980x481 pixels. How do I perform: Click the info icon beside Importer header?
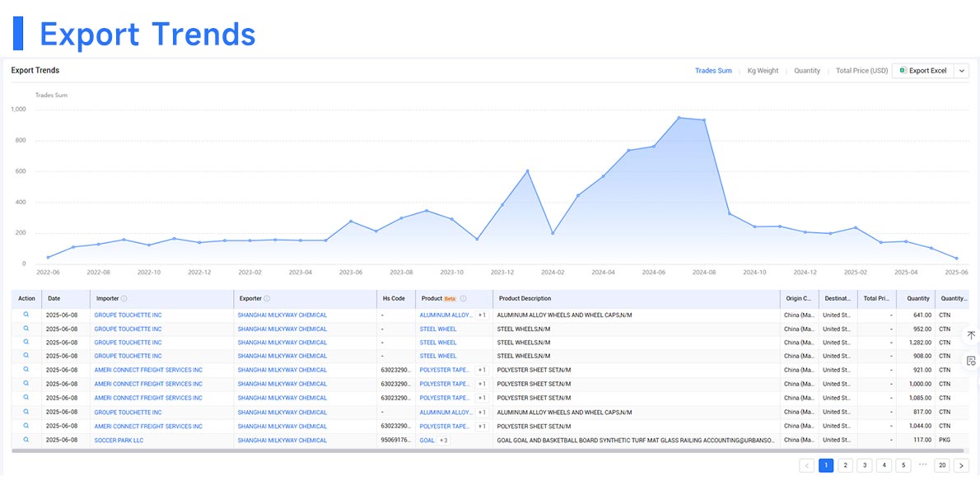124,299
